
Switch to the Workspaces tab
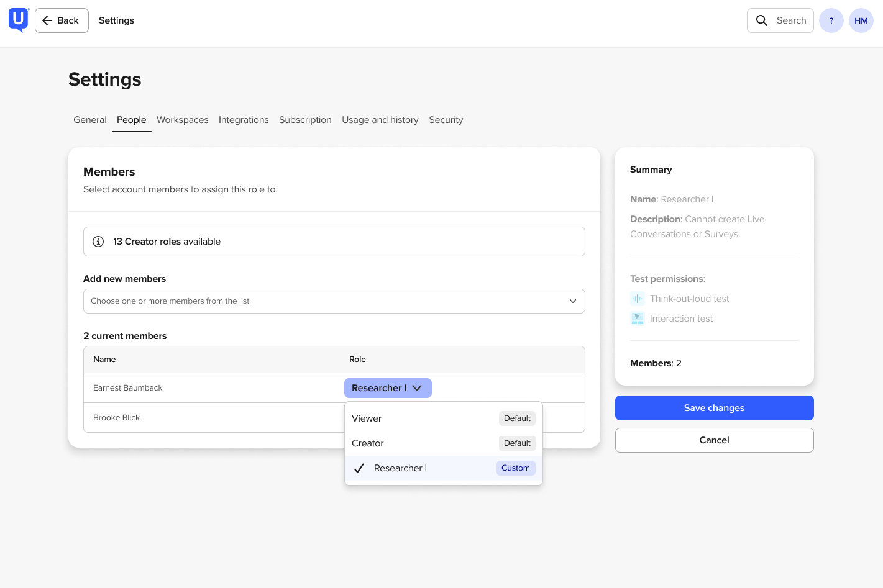(x=182, y=120)
